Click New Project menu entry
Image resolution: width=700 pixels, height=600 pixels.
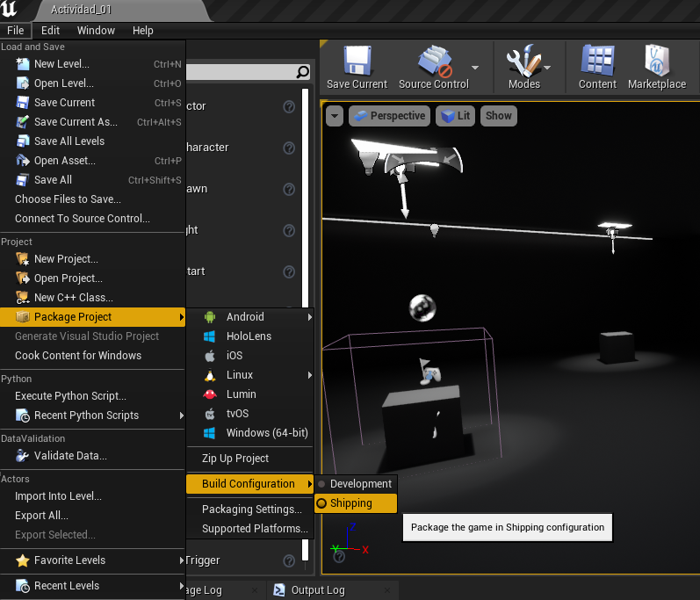pos(92,259)
